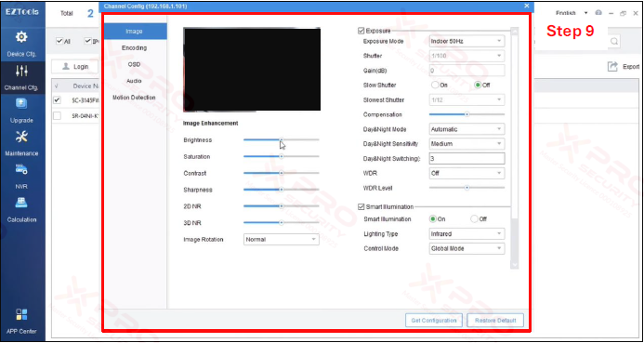Adjust the Compensation slider
The height and width of the screenshot is (343, 644).
click(x=467, y=114)
